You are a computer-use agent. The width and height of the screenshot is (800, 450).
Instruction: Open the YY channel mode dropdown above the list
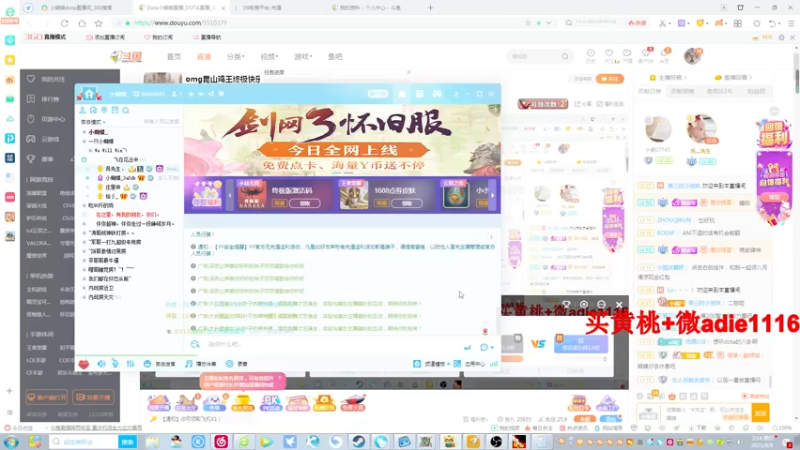tap(93, 122)
